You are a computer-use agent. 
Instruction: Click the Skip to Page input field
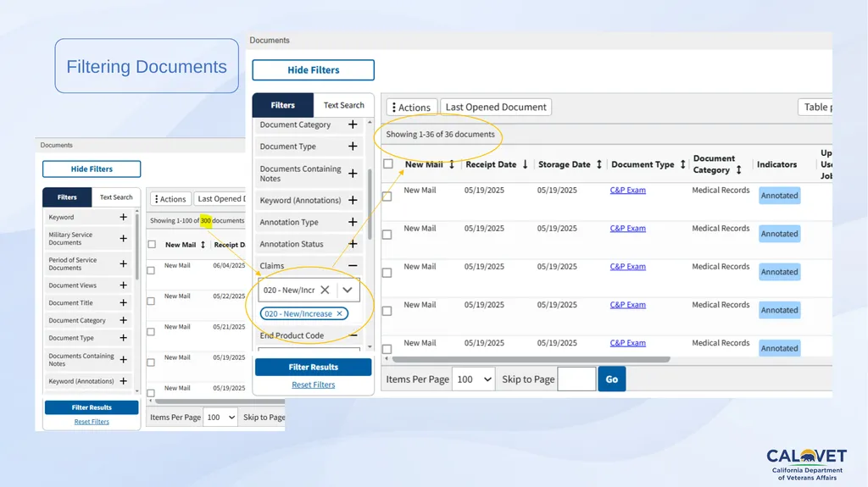(576, 379)
